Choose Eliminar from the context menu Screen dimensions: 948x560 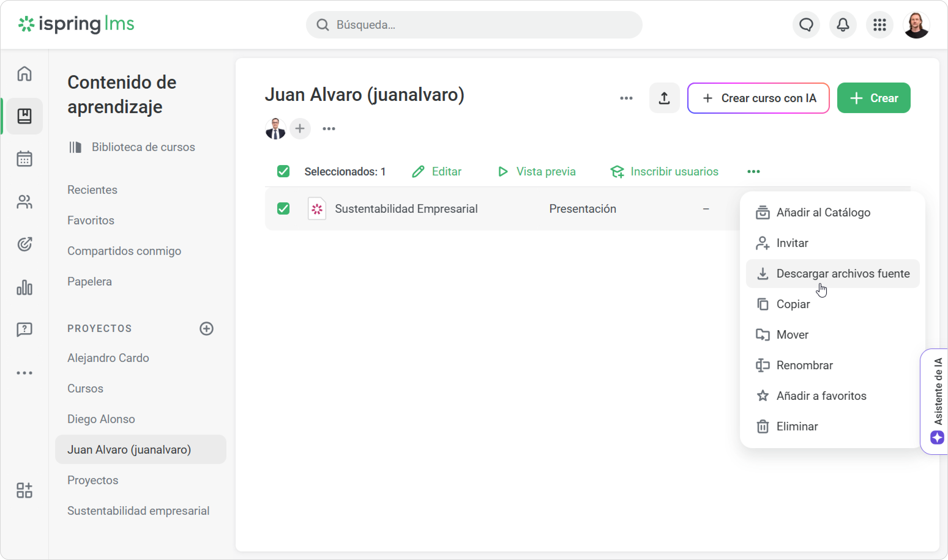click(x=832, y=426)
